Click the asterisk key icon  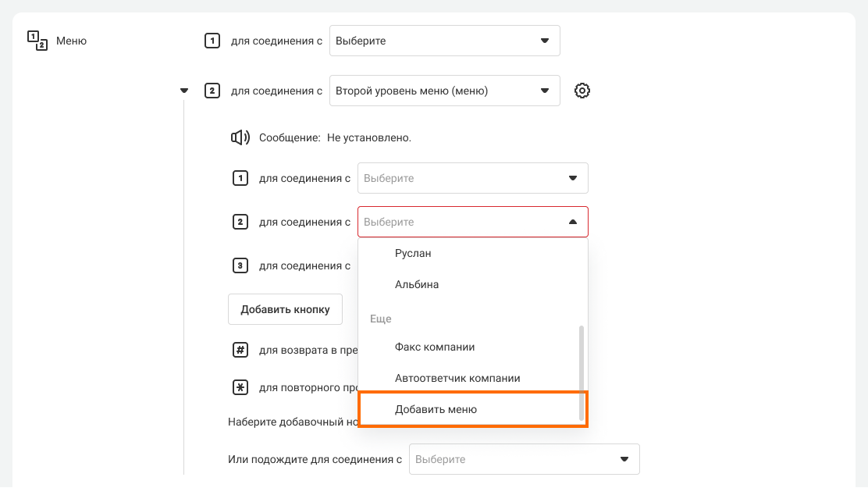click(240, 387)
